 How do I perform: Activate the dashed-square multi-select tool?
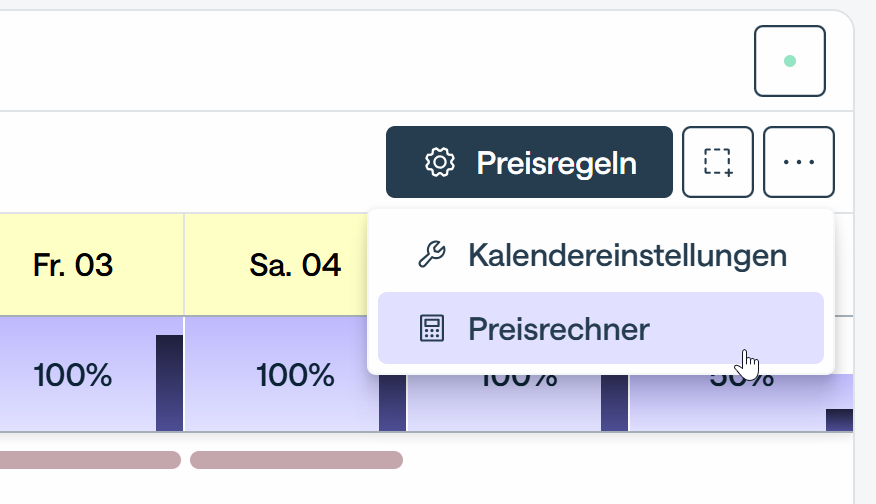click(717, 162)
